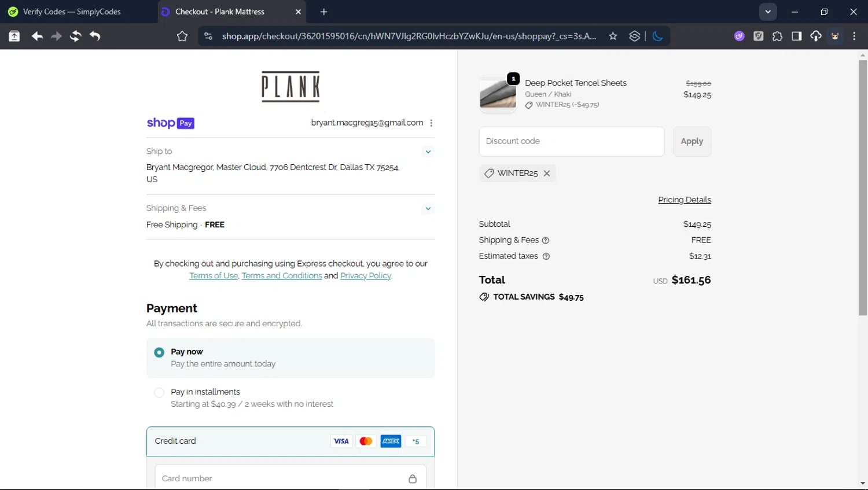Toggle the browser side panel icon
The width and height of the screenshot is (868, 490).
pyautogui.click(x=796, y=36)
